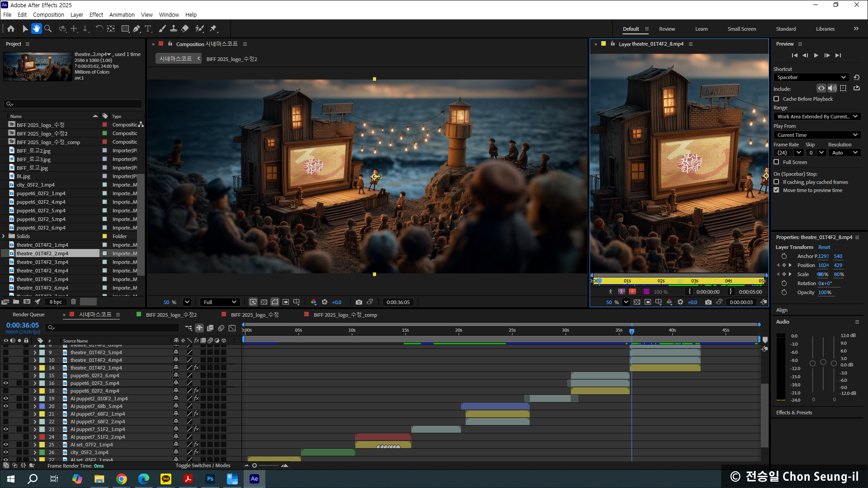Choose the Type tool

[x=148, y=28]
